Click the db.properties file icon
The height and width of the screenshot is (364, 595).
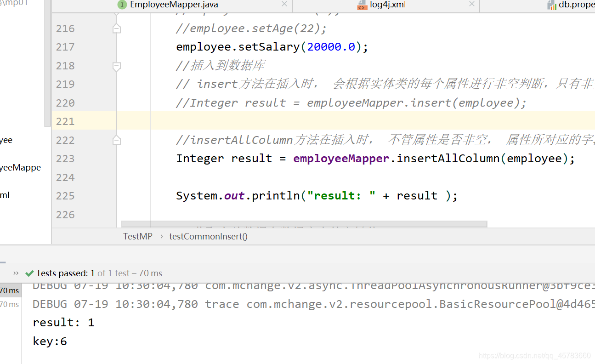pos(551,6)
